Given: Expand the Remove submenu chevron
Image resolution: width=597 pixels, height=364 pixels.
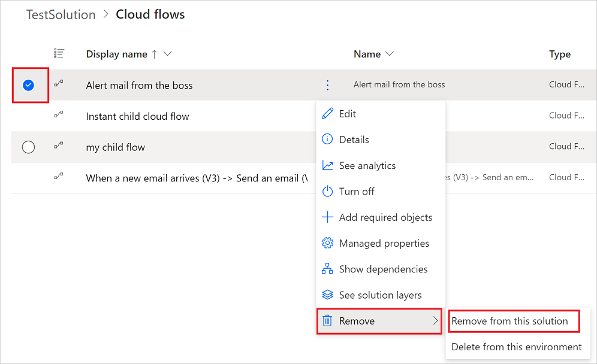Looking at the screenshot, I should [437, 321].
